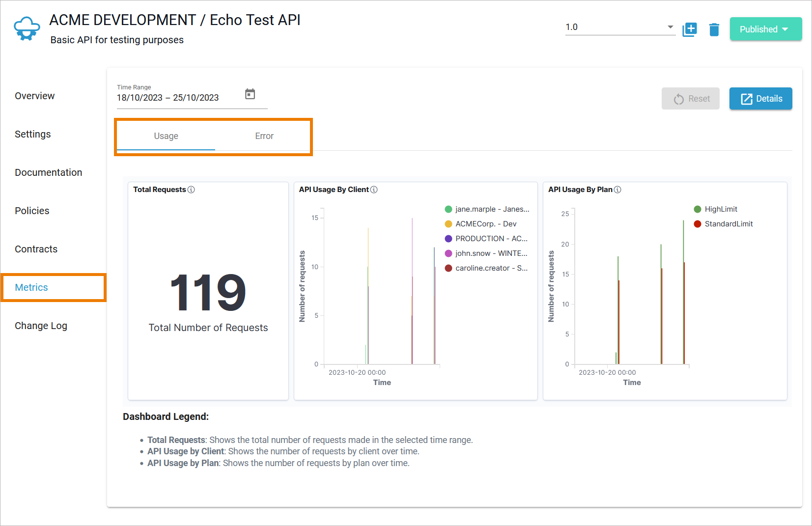Open the Contracts section
Screen dimensions: 812x526
tap(36, 249)
